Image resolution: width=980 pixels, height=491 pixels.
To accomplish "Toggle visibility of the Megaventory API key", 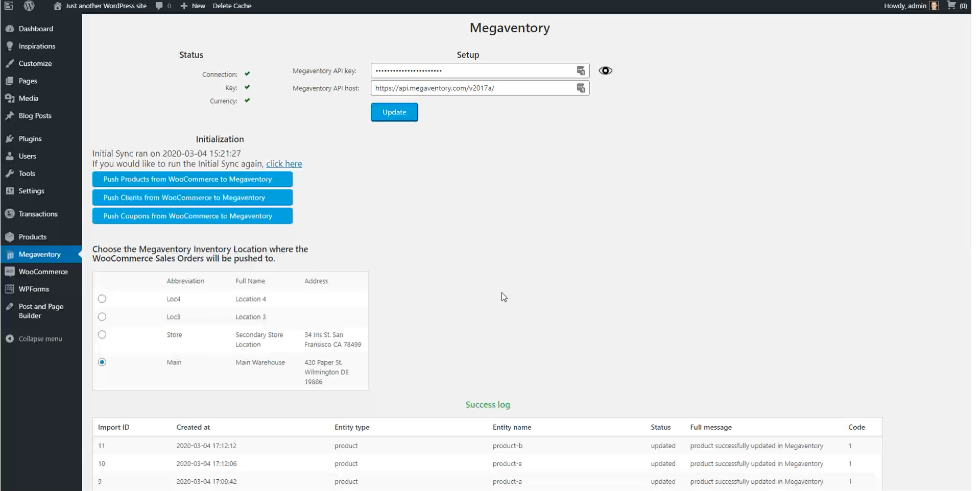I will 605,70.
